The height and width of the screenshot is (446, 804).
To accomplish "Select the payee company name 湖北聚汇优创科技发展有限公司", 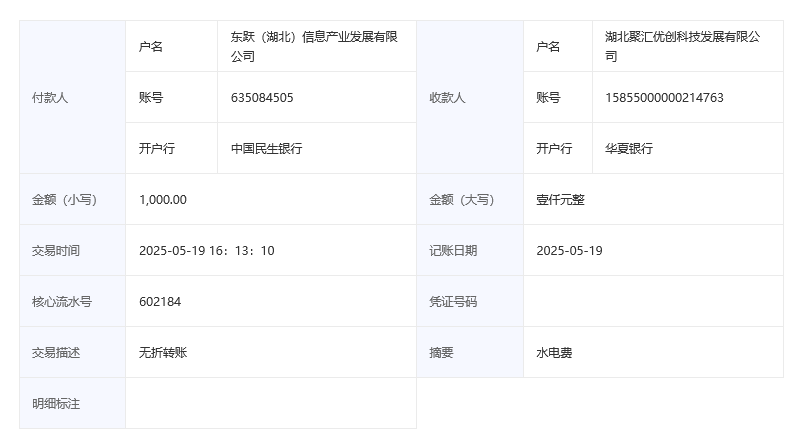I will tap(682, 47).
